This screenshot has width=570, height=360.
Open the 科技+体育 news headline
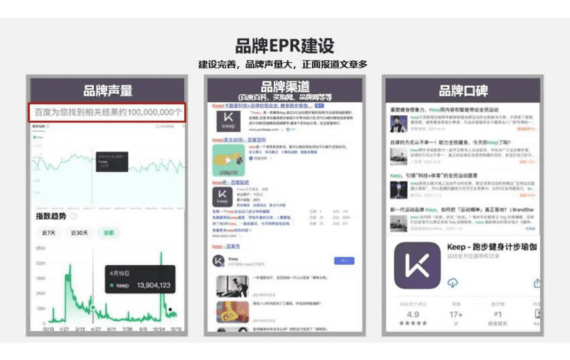coord(434,175)
